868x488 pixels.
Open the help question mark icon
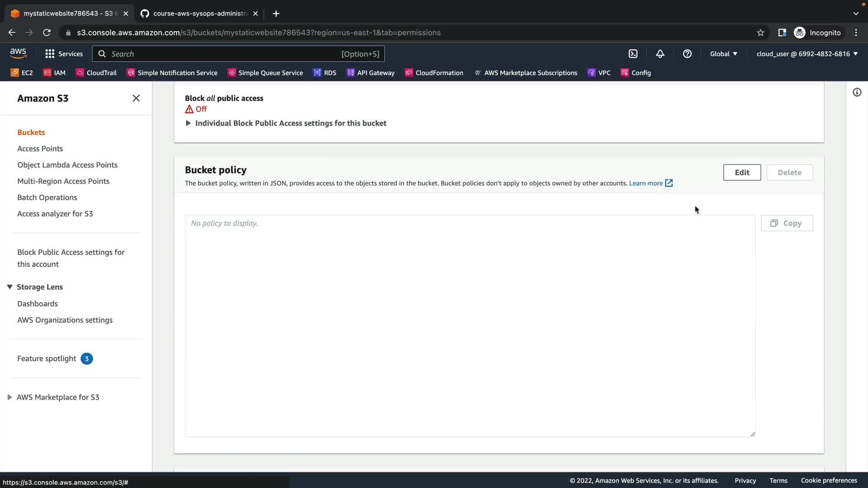coord(687,54)
